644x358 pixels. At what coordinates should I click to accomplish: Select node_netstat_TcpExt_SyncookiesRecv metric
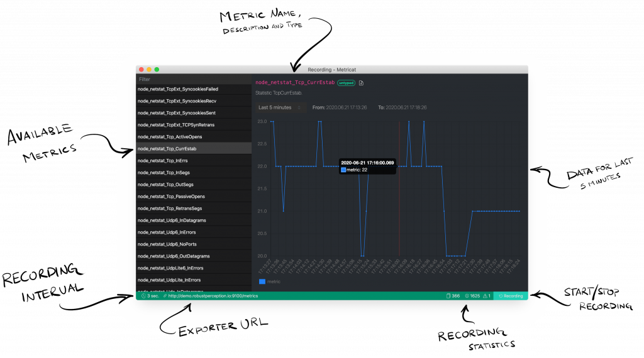click(194, 101)
